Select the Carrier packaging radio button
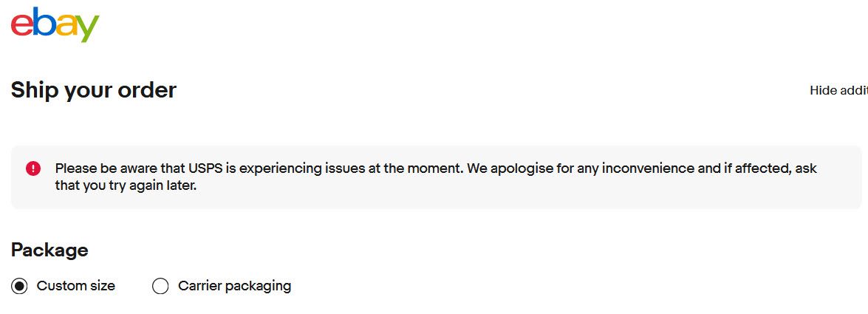Image resolution: width=868 pixels, height=314 pixels. (x=160, y=286)
